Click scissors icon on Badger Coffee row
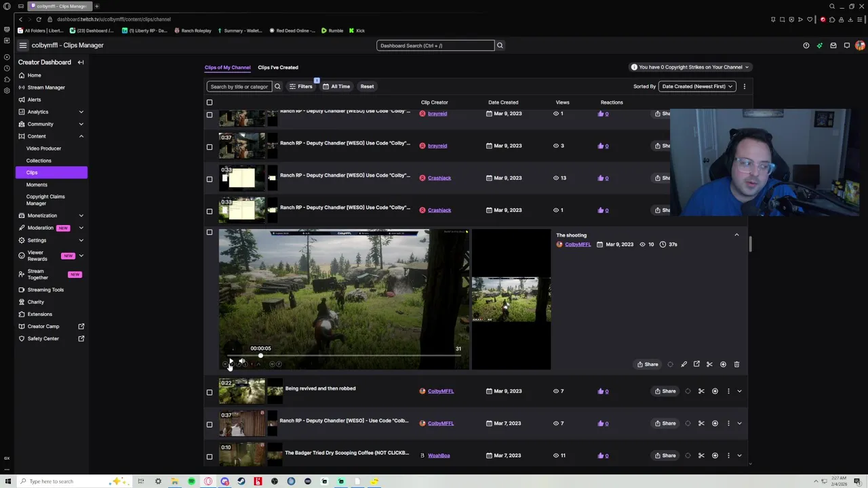Viewport: 868px width, 488px height. pyautogui.click(x=701, y=455)
